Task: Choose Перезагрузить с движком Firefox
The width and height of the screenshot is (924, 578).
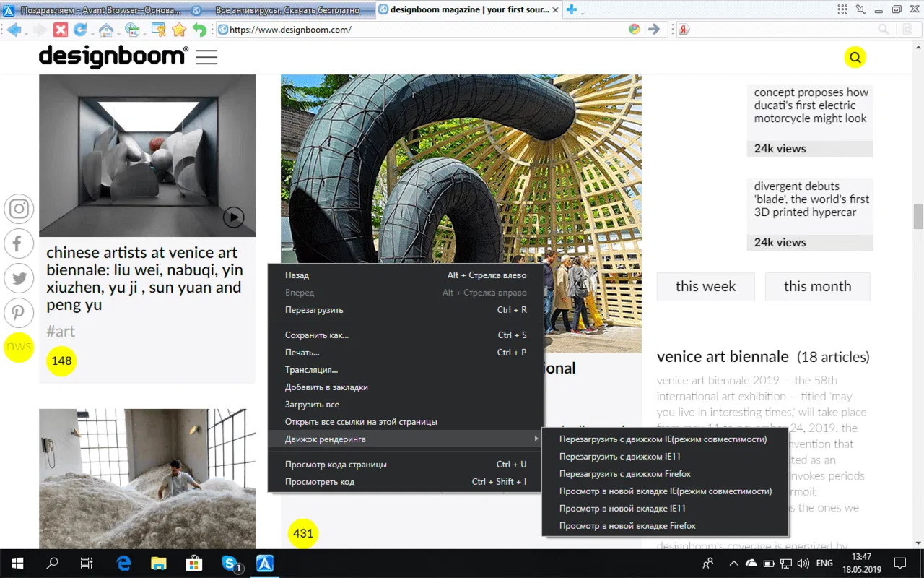Action: click(663, 474)
